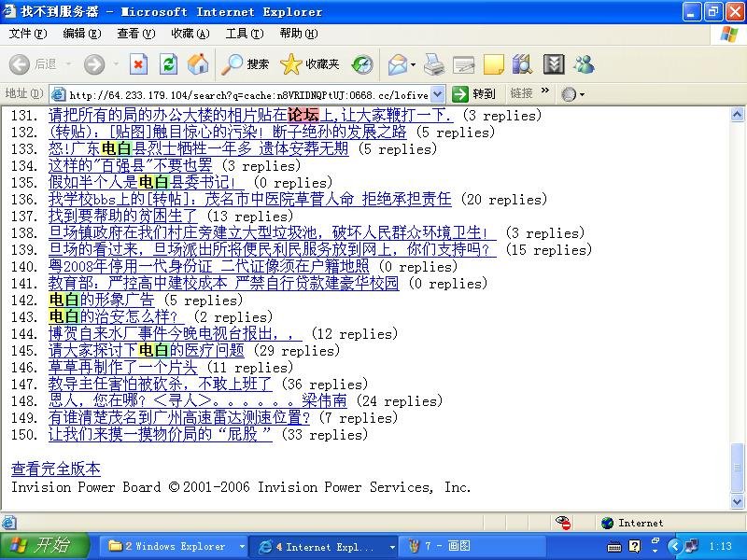
Task: Expand the address bar URL dropdown
Action: (438, 94)
